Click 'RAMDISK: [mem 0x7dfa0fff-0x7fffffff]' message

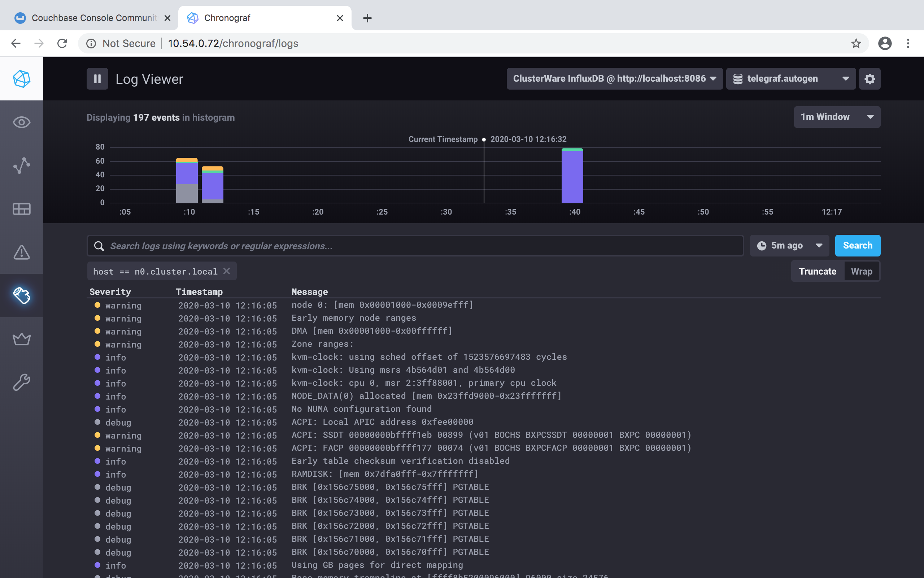pos(385,474)
